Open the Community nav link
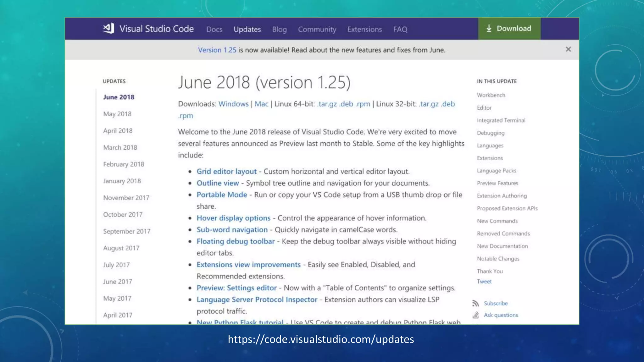644x362 pixels. [x=317, y=29]
